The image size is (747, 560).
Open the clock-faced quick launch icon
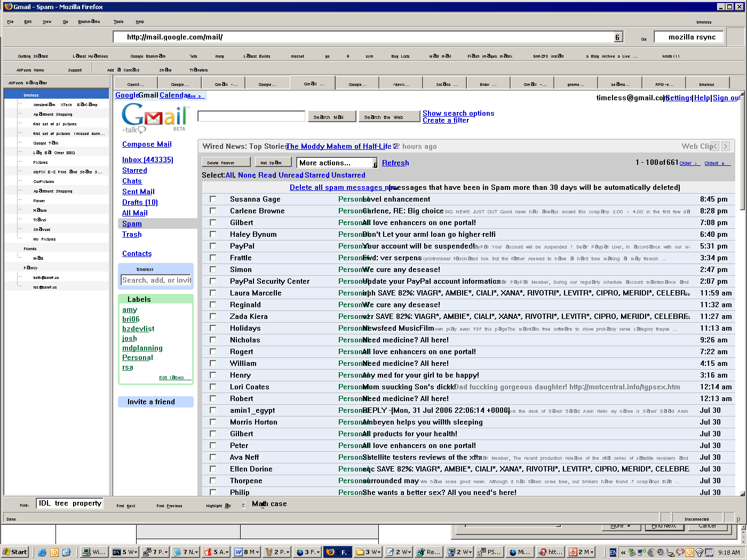click(54, 552)
